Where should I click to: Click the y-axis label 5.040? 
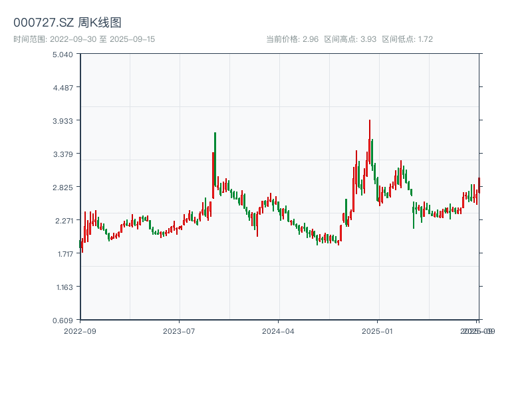pyautogui.click(x=63, y=55)
